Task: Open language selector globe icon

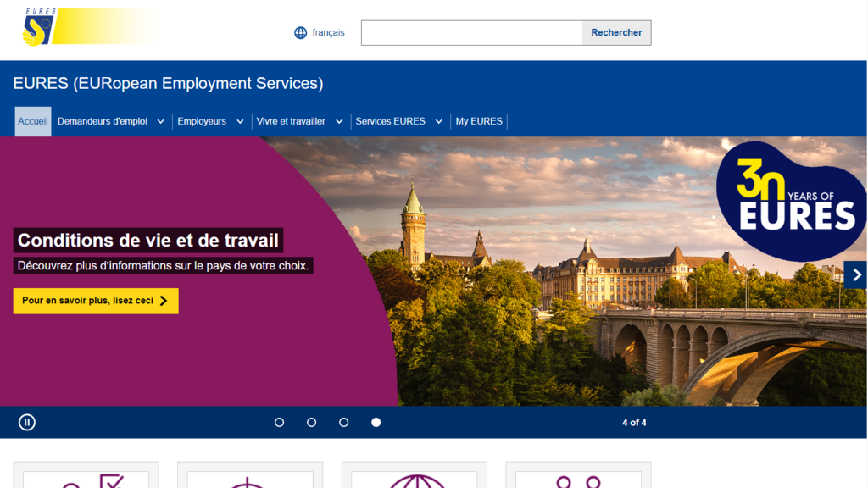Action: point(300,33)
